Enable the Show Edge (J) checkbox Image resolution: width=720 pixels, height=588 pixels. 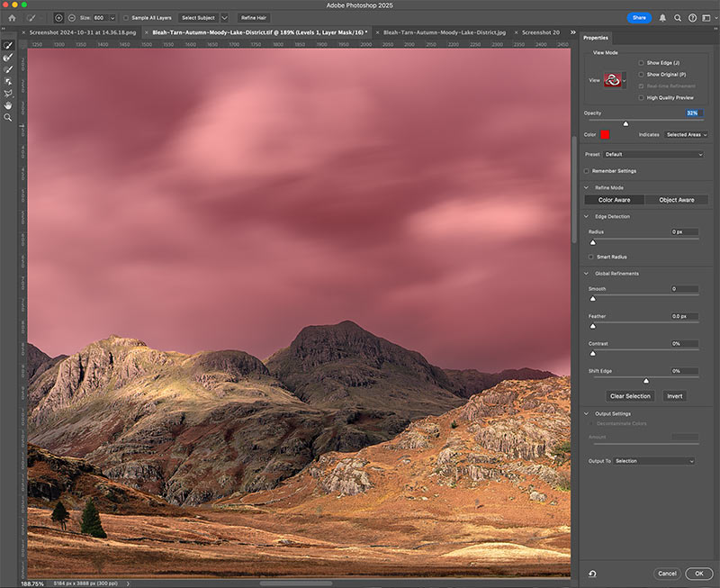(x=641, y=63)
